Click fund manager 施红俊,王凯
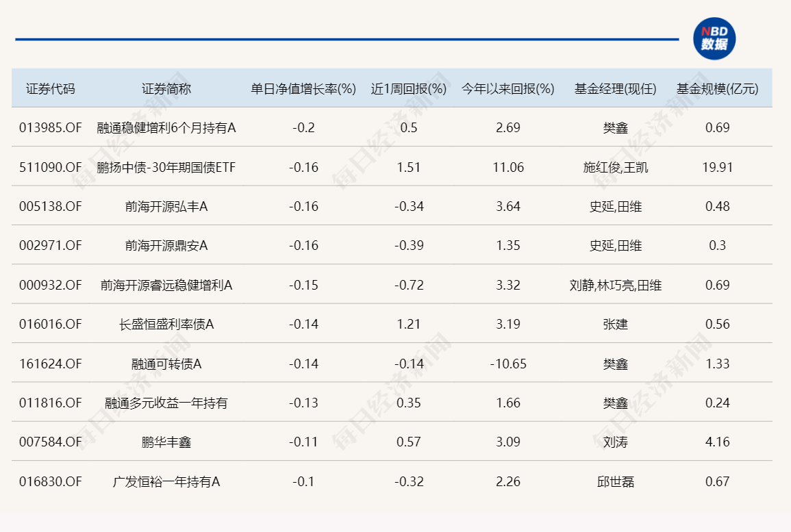 [x=615, y=167]
